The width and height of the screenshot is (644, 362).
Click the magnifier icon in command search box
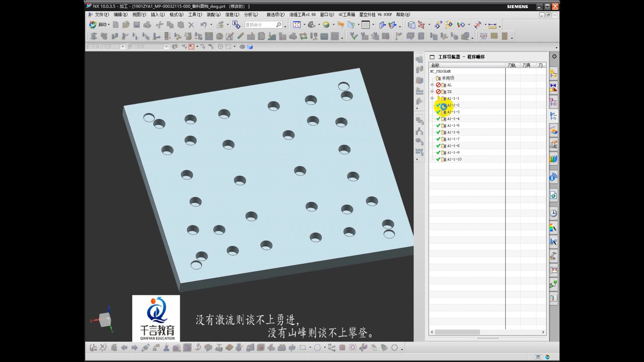click(x=279, y=25)
